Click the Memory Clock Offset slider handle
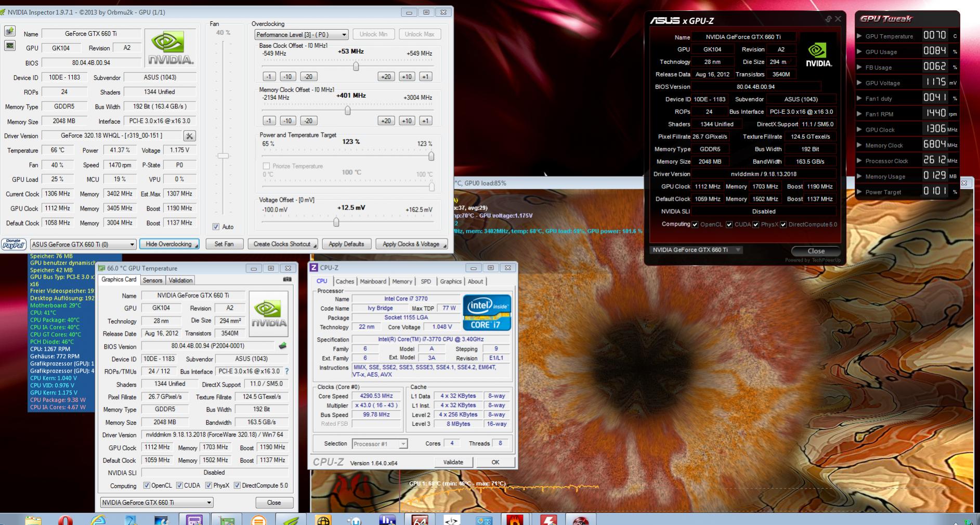This screenshot has width=980, height=525. [348, 110]
